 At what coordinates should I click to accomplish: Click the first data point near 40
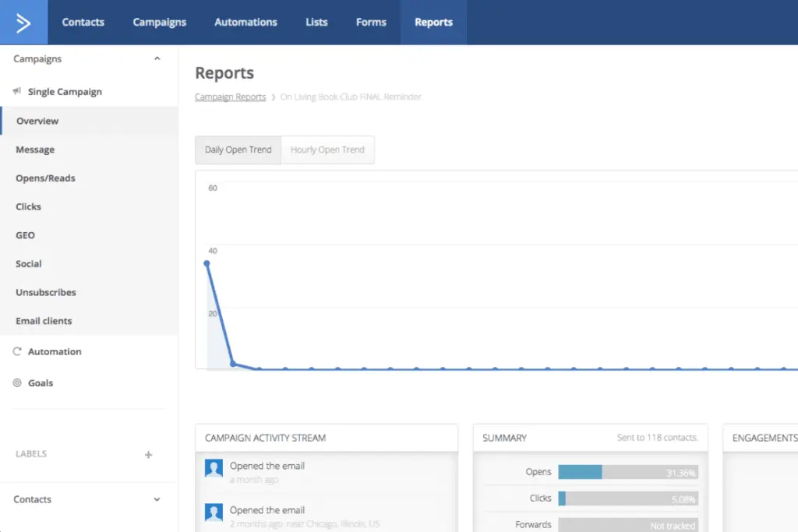click(x=207, y=263)
